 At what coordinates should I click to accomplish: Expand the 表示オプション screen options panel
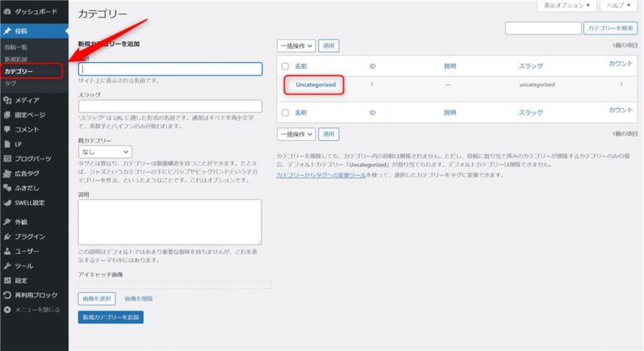[566, 6]
